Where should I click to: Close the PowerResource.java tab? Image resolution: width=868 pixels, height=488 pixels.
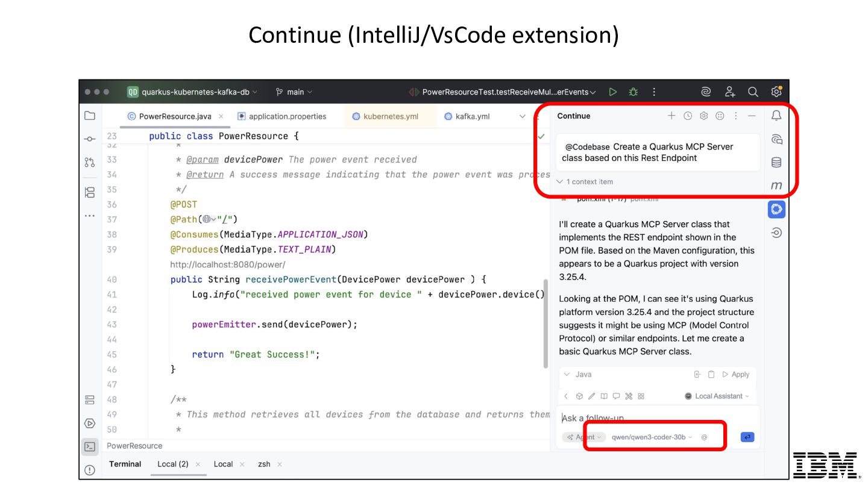[x=221, y=116]
